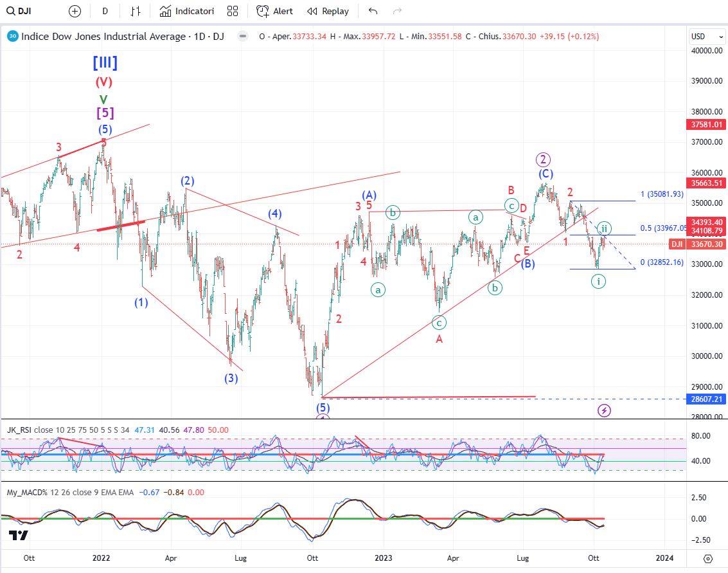Select the purple [5] wave label
This screenshot has height=573, width=728.
point(105,113)
